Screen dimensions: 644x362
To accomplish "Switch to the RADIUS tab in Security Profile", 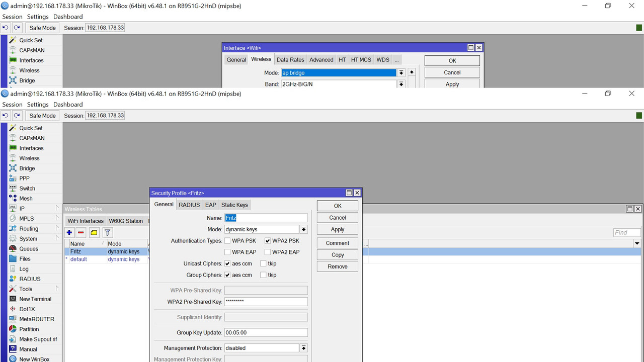I will 189,205.
